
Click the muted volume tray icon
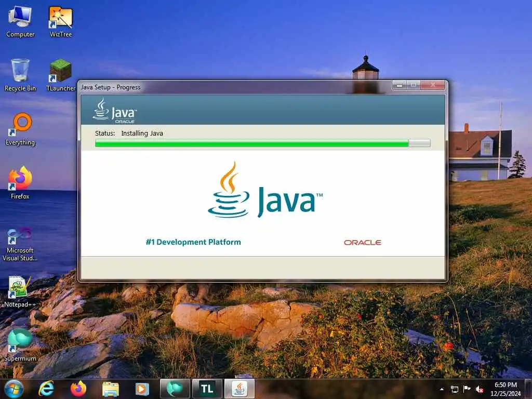click(480, 389)
